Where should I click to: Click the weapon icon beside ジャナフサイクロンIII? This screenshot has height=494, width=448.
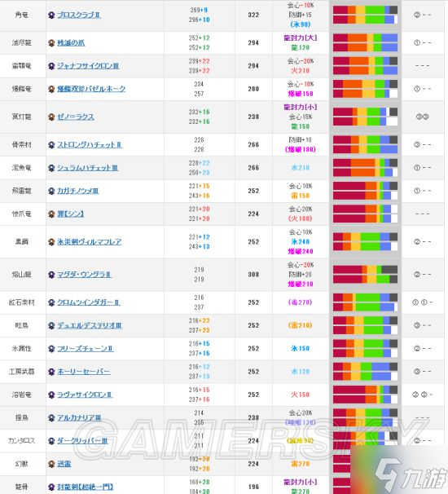click(51, 66)
